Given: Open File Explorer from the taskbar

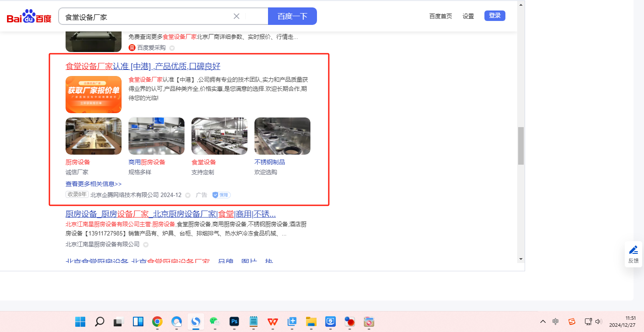Looking at the screenshot, I should [311, 322].
